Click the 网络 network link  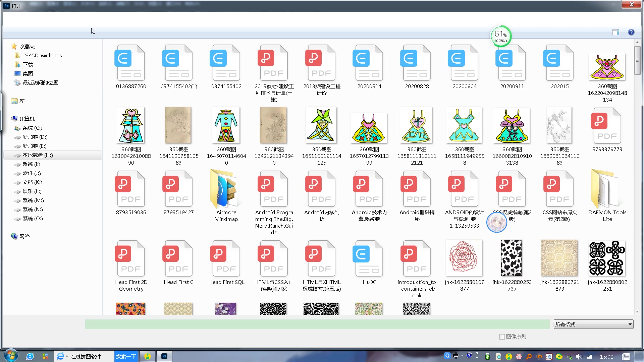(x=24, y=236)
